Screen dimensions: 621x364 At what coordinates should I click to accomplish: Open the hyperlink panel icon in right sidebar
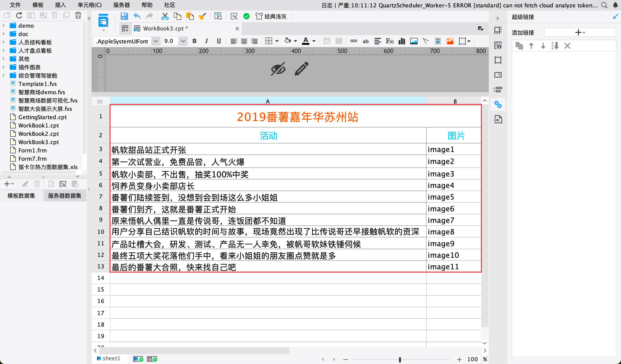tap(498, 105)
